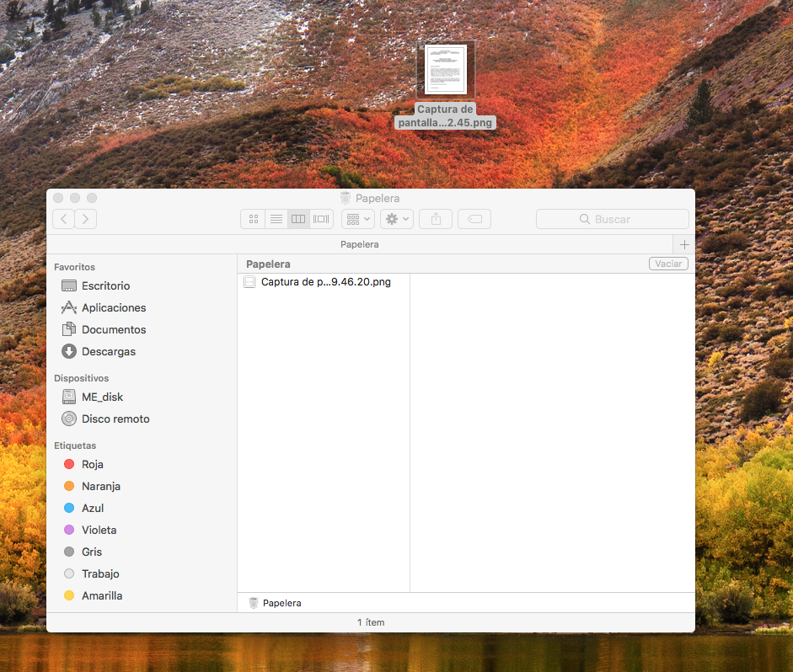Image resolution: width=793 pixels, height=672 pixels.
Task: Switch to icon view mode
Action: 253,219
